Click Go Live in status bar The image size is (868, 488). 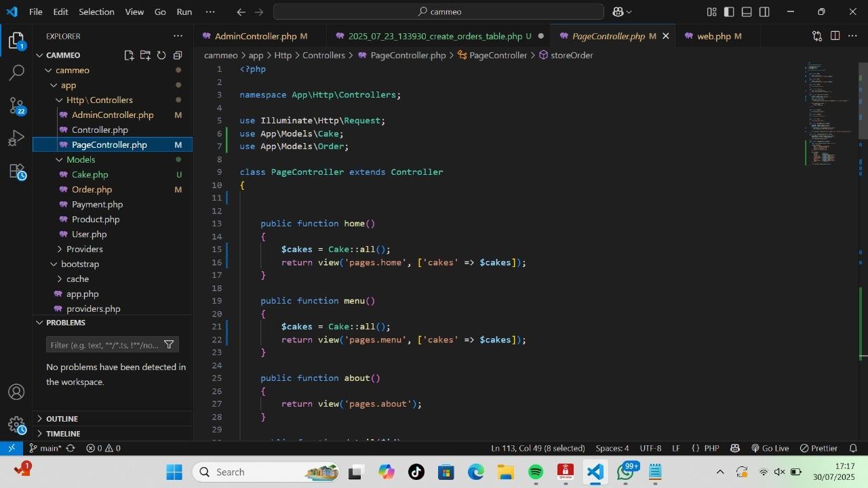[x=770, y=448]
